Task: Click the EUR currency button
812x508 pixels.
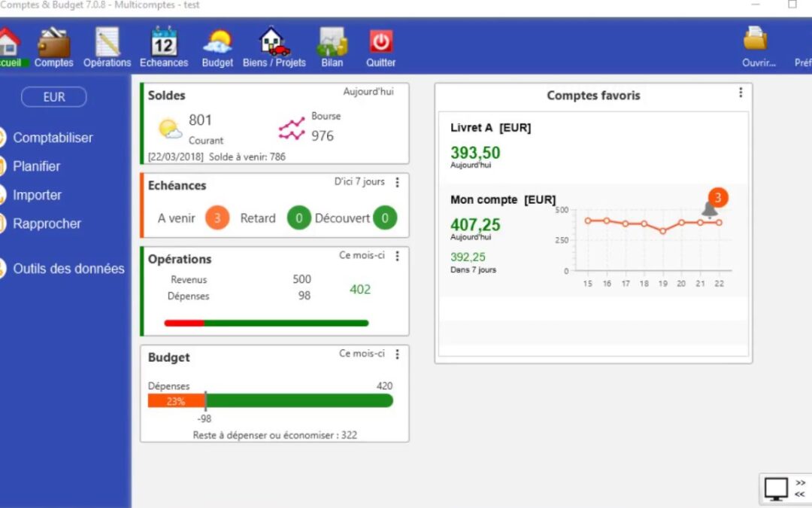Action: pyautogui.click(x=54, y=97)
